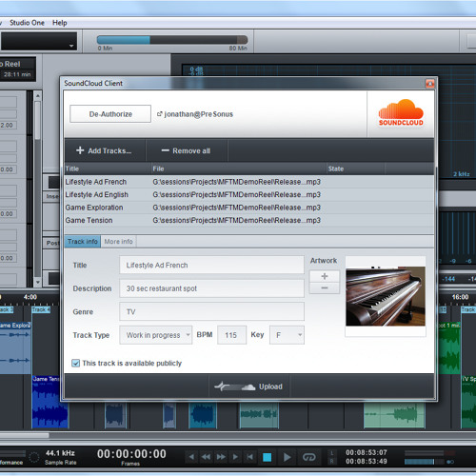
Task: Select the Track info tab
Action: (x=83, y=242)
